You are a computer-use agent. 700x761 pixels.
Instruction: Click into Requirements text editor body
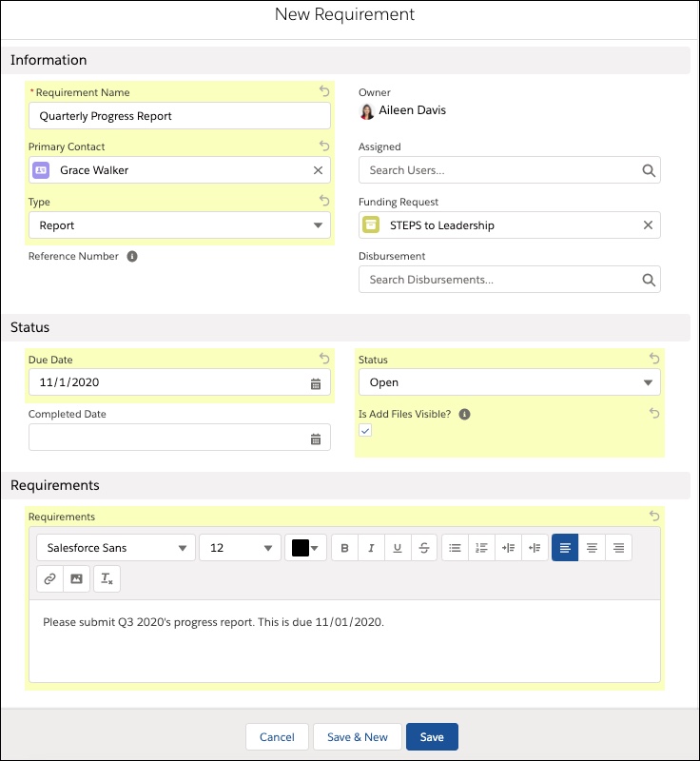(x=344, y=641)
